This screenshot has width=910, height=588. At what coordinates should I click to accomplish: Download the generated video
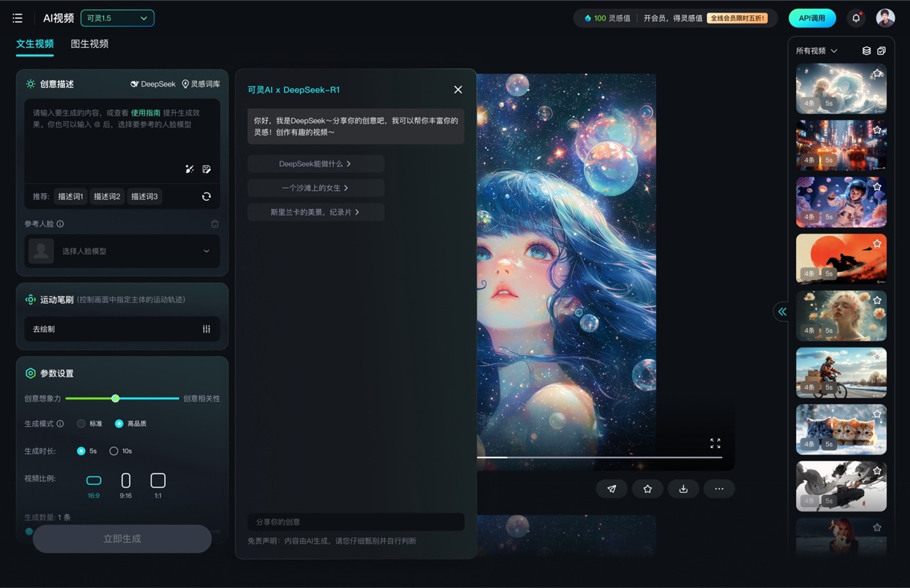683,489
